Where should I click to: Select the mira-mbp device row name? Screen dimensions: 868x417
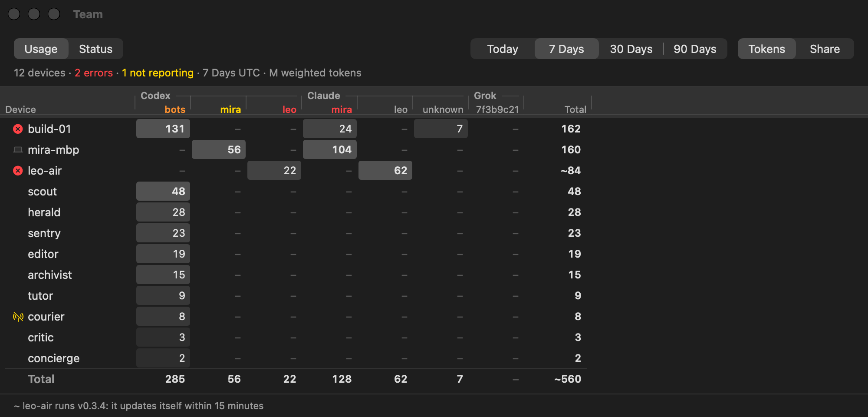tap(53, 150)
